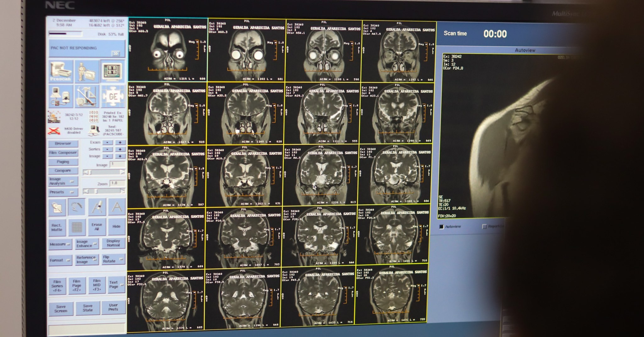
Task: Click the GE puzzle-piece icon
Action: pos(113,96)
